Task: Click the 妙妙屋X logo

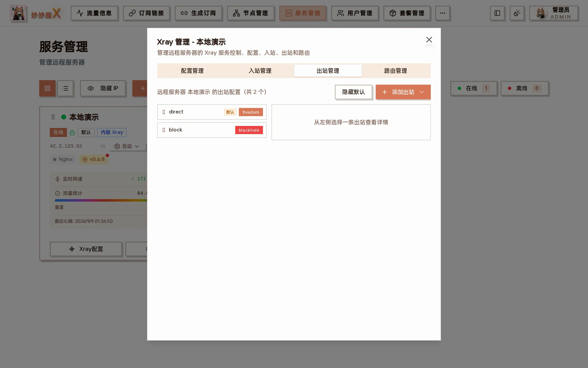Action: 36,14
